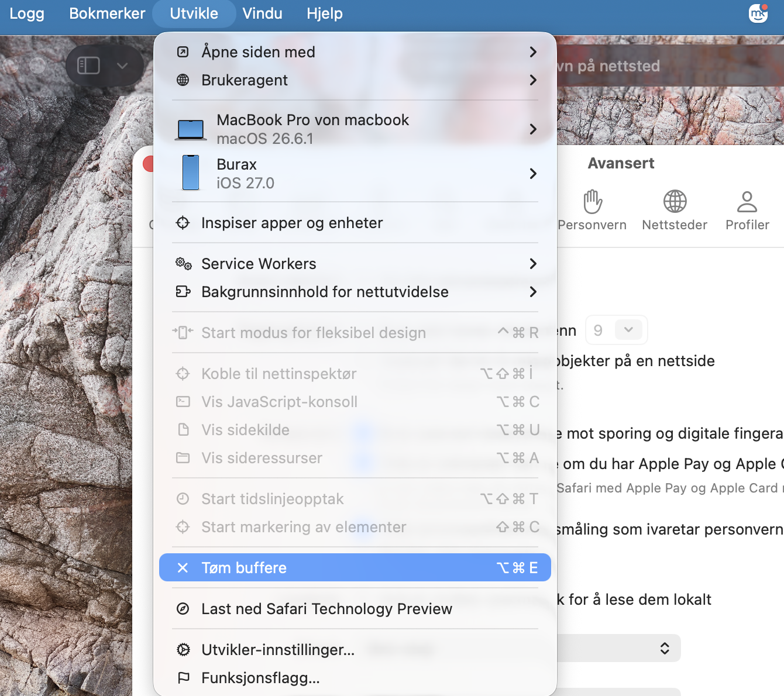This screenshot has width=784, height=696.
Task: Click the MacBook Pro laptop device icon
Action: [x=191, y=129]
